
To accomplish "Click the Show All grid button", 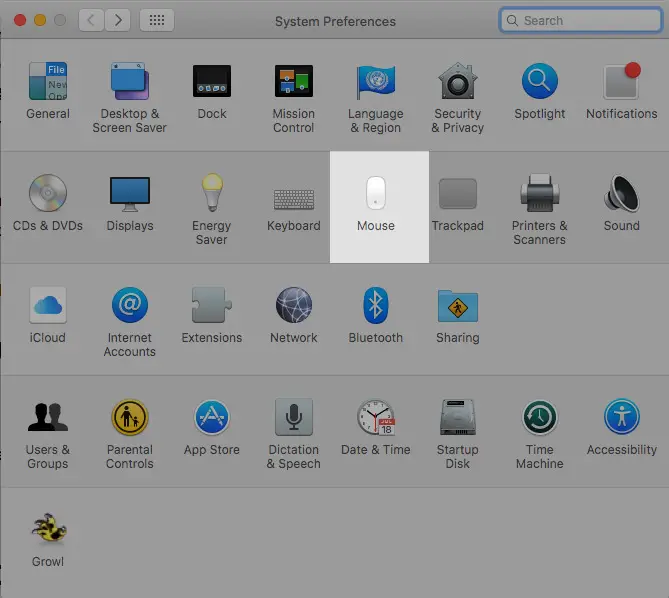I will tap(157, 20).
